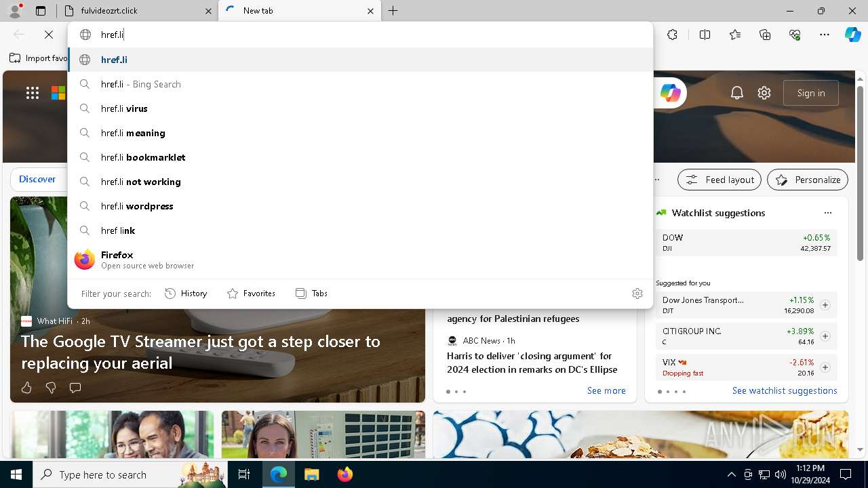The image size is (868, 488).
Task: Open See watchlist suggestions link
Action: click(785, 390)
